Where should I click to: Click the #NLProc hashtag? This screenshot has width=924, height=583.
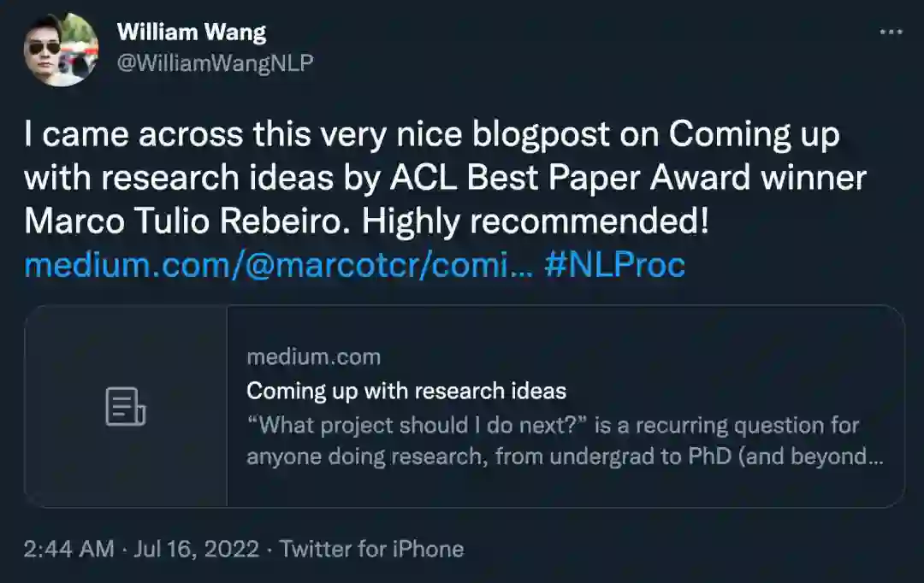pyautogui.click(x=614, y=265)
